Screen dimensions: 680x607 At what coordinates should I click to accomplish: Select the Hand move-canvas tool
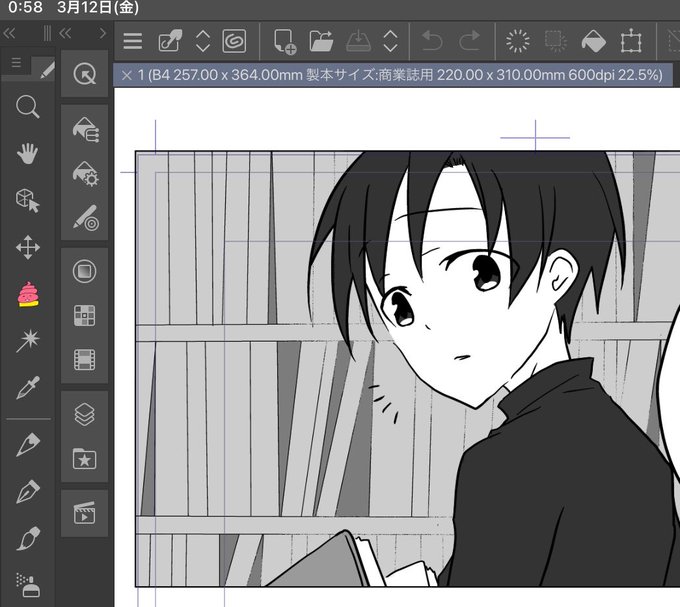tap(27, 153)
